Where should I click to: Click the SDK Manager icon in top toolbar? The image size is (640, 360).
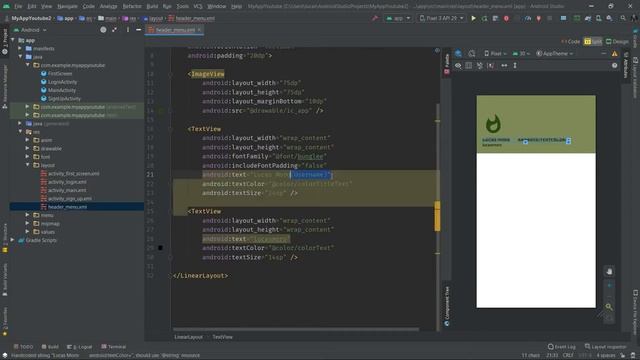click(x=609, y=18)
